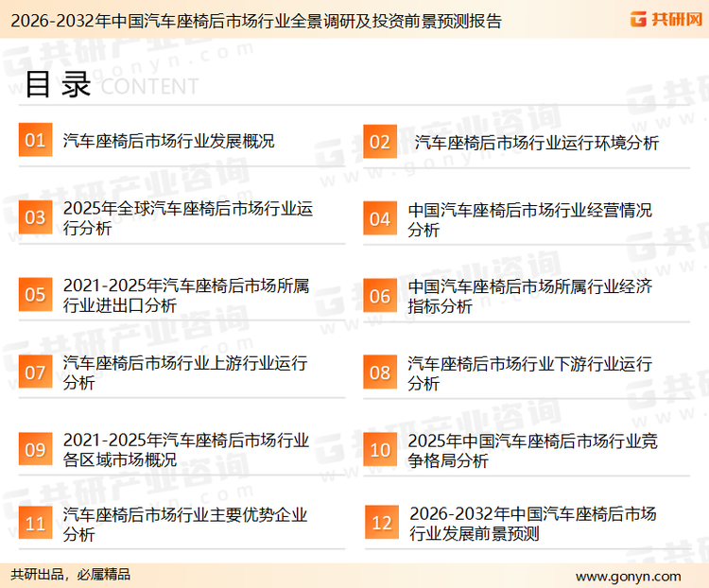Click the orange 06 number badge

pos(380,296)
